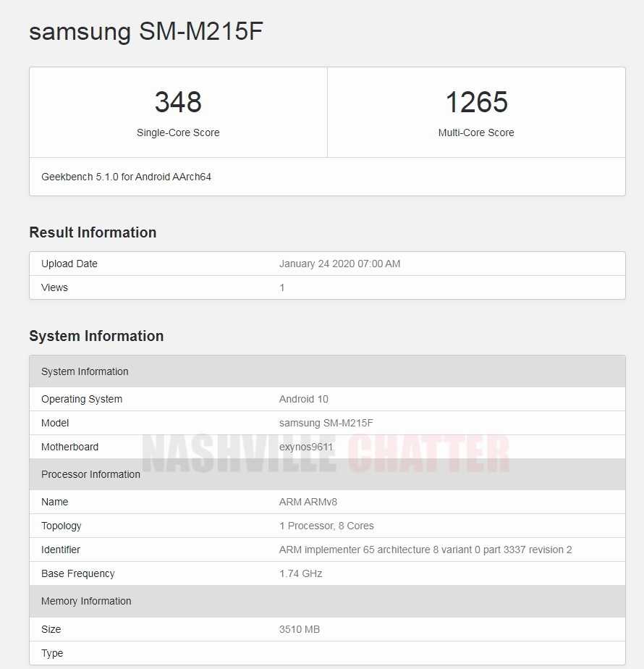Click the 3510 MB memory size value
The width and height of the screenshot is (644, 669).
coord(300,629)
